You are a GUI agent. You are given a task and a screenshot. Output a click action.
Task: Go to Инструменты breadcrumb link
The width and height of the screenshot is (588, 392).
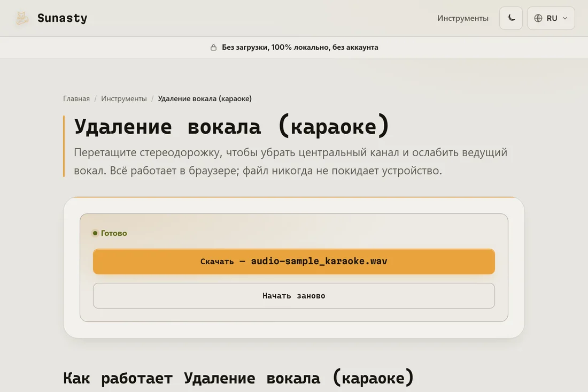click(124, 98)
